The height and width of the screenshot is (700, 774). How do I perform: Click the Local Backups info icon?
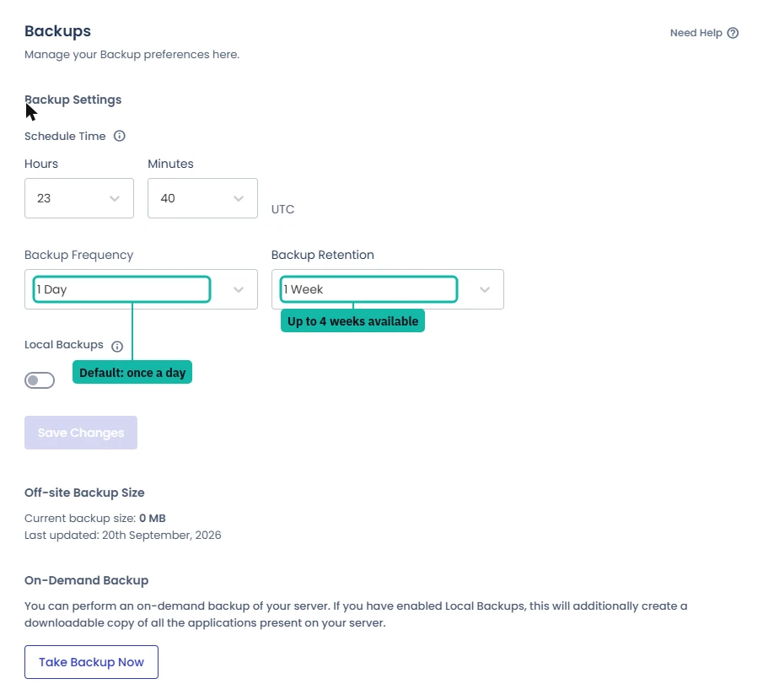pyautogui.click(x=117, y=347)
